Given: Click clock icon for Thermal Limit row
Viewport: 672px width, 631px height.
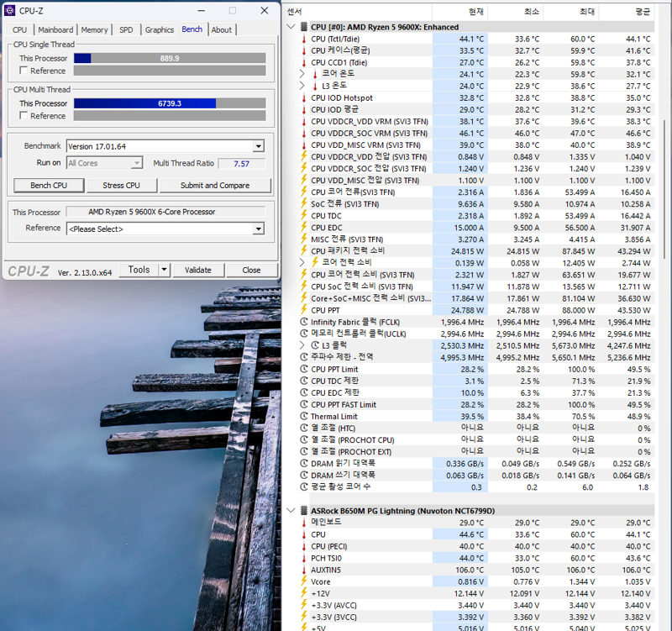Looking at the screenshot, I should pyautogui.click(x=304, y=416).
